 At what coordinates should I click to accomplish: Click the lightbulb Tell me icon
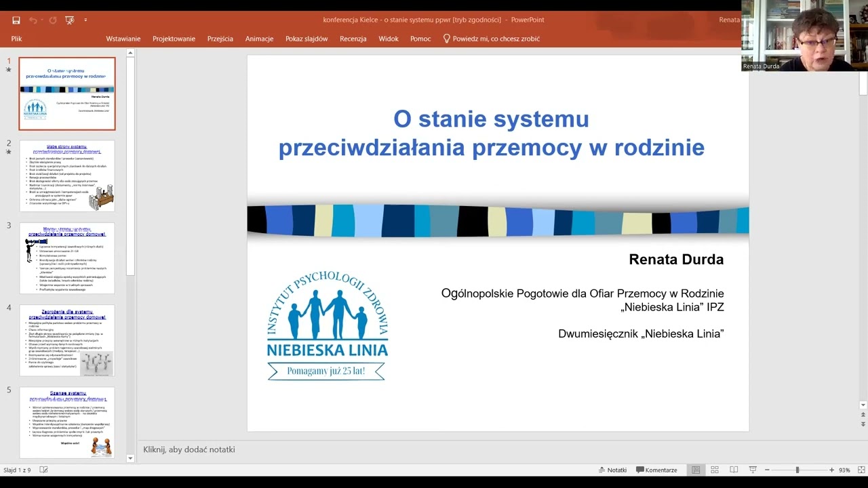pyautogui.click(x=446, y=39)
